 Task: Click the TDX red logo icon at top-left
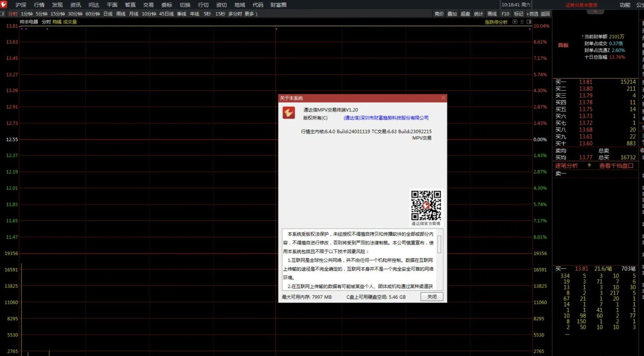4,4
